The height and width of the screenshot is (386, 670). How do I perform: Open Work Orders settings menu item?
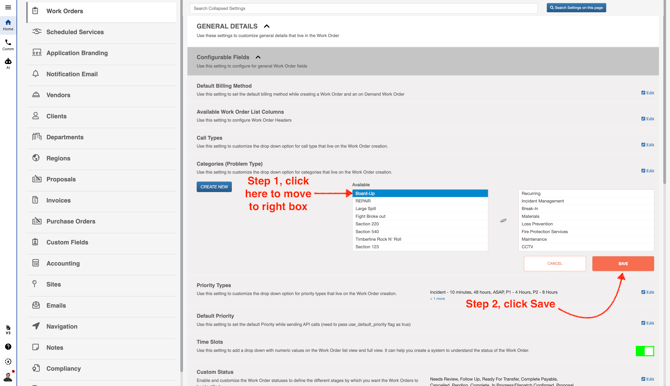[101, 11]
